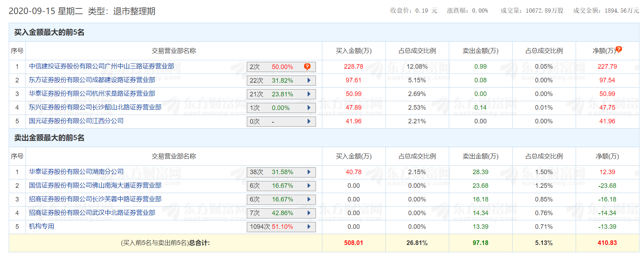Click the 21次 23.81% stats box
The image size is (644, 260).
pyautogui.click(x=281, y=94)
